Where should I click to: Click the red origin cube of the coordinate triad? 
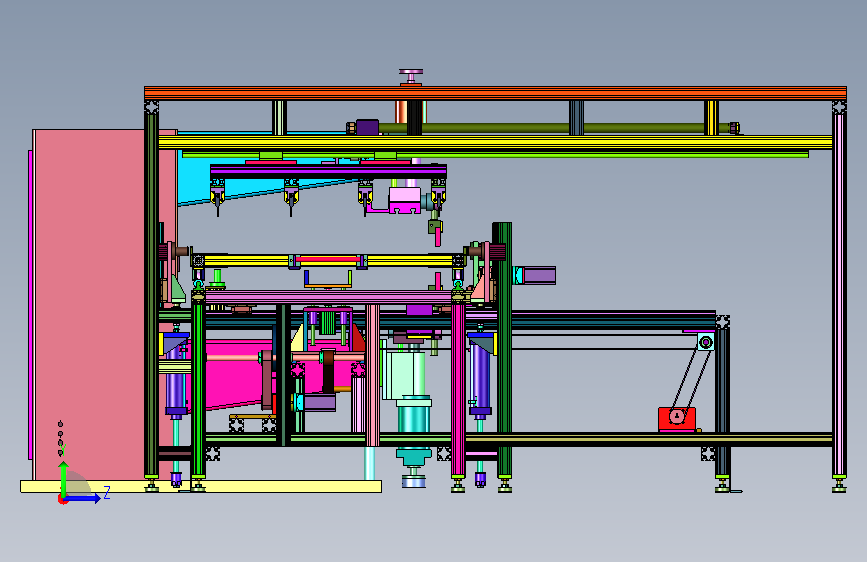pyautogui.click(x=62, y=499)
